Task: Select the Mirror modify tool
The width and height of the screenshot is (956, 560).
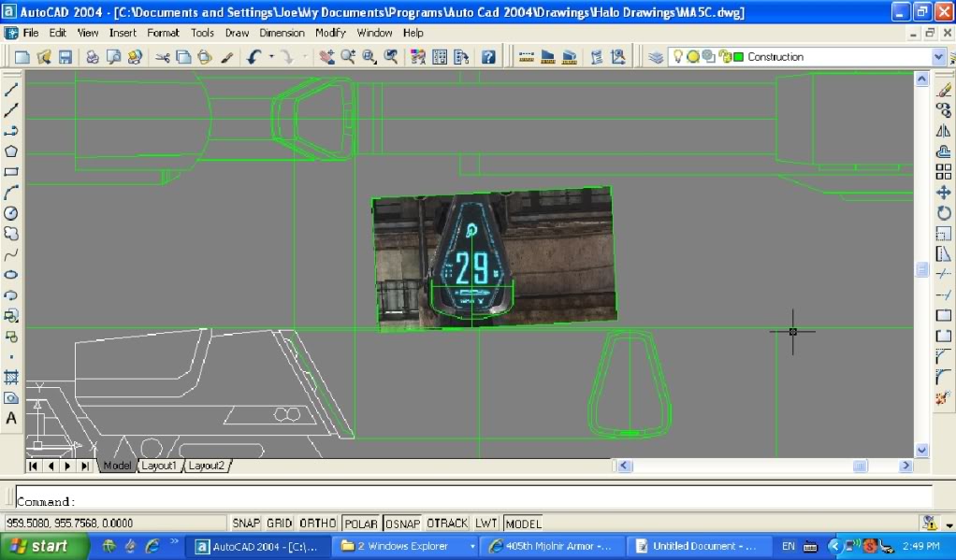Action: click(943, 131)
